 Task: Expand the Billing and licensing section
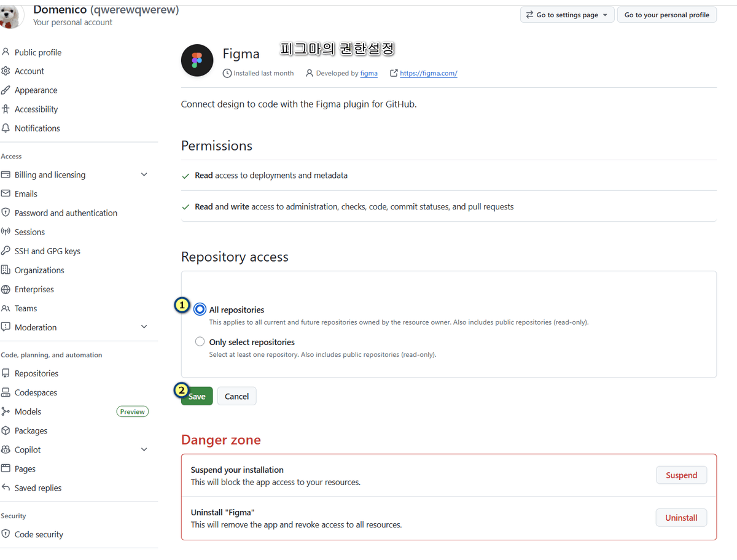tap(144, 174)
